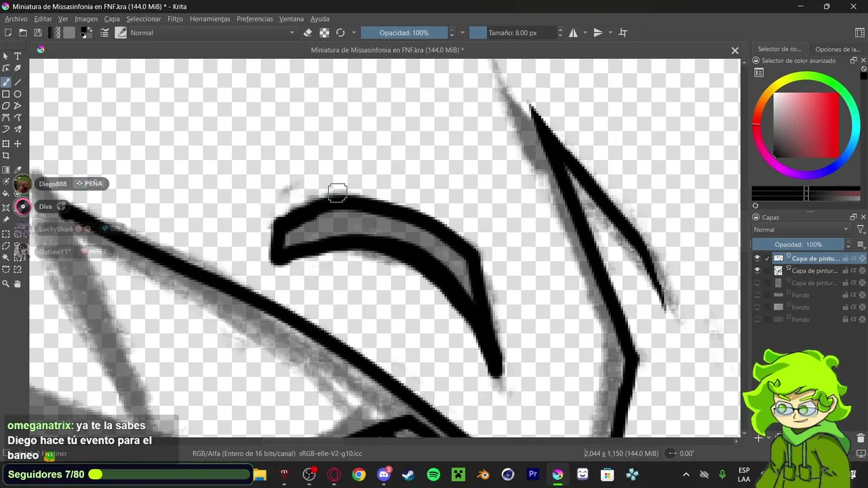Image resolution: width=868 pixels, height=488 pixels.
Task: Open the pattern fill chooser
Action: 69,33
